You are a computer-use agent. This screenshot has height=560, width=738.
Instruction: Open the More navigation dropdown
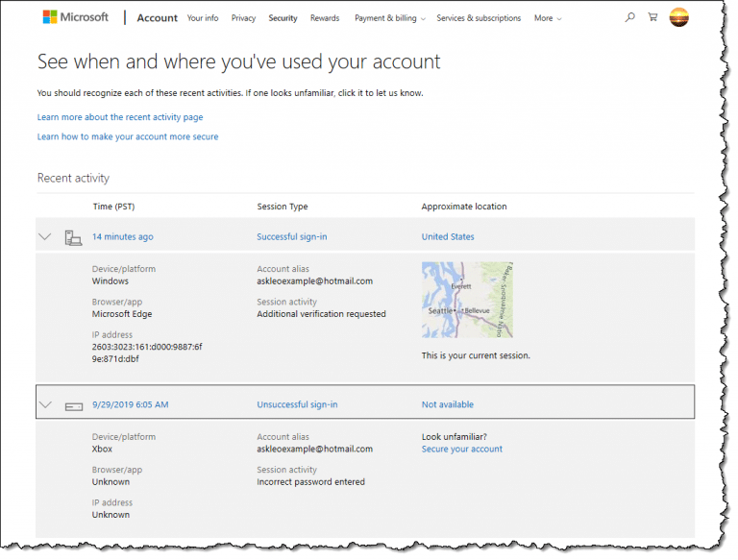548,18
